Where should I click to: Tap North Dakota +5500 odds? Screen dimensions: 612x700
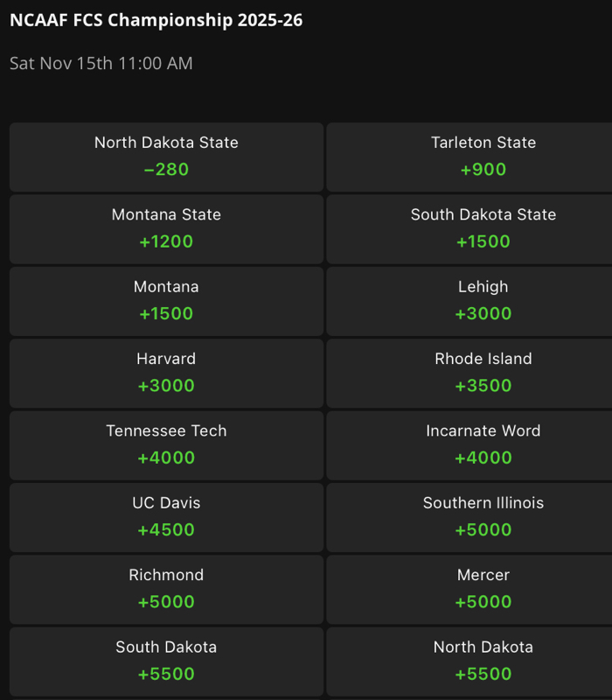click(x=483, y=661)
